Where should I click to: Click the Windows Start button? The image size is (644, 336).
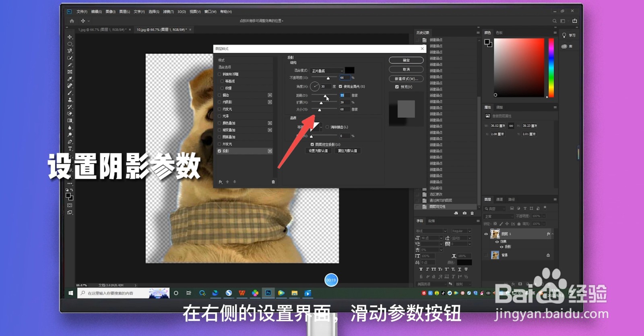(x=70, y=293)
